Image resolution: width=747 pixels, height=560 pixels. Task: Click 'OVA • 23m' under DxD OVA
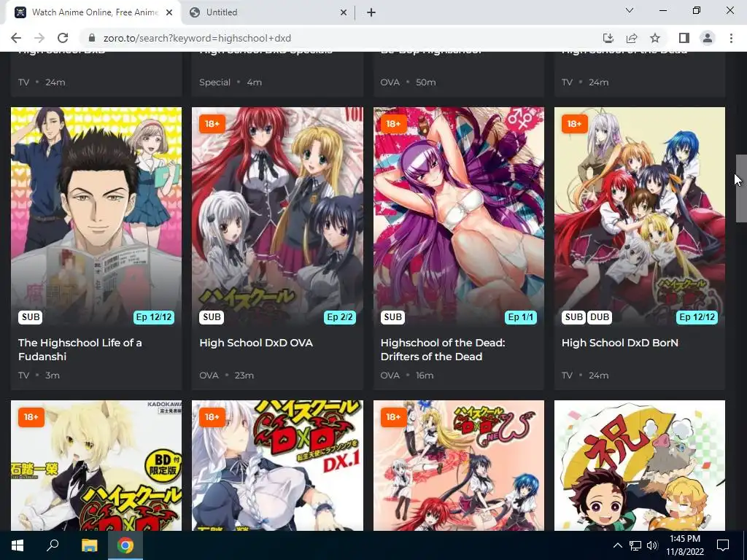(x=226, y=376)
